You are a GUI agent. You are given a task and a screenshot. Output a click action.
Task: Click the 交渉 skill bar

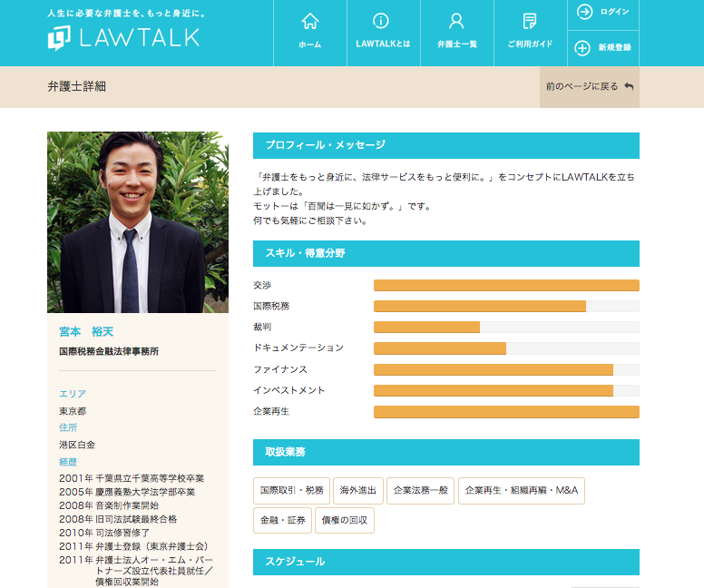[x=506, y=285]
